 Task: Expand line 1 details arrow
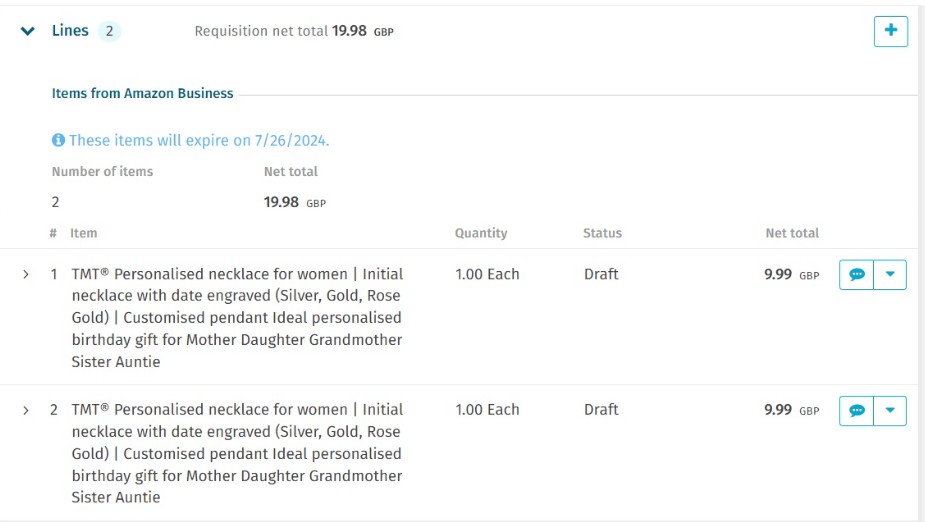(x=25, y=274)
